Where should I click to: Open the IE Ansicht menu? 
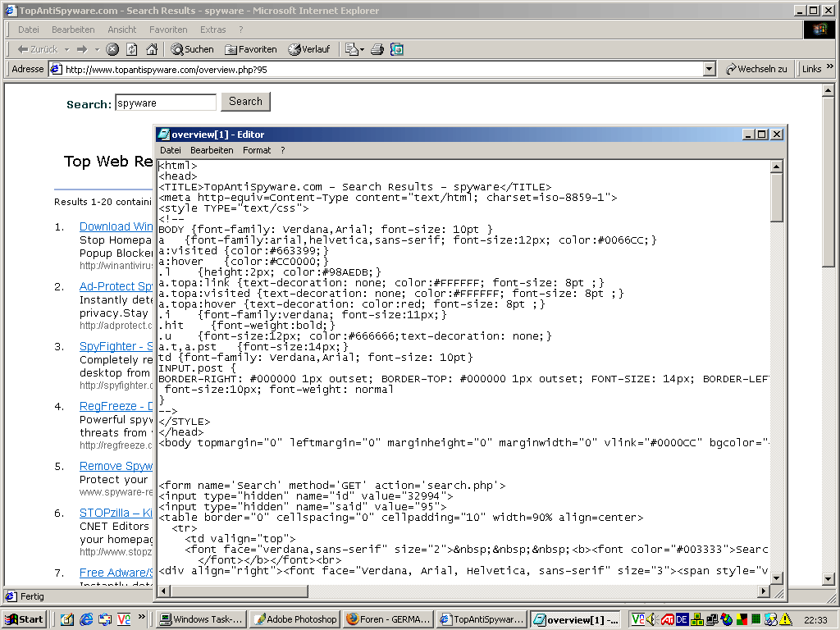pos(121,30)
